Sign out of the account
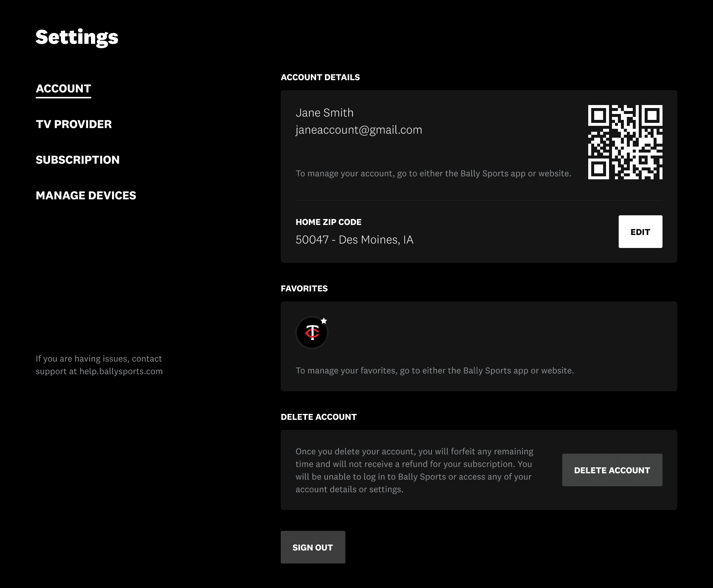 [x=313, y=548]
